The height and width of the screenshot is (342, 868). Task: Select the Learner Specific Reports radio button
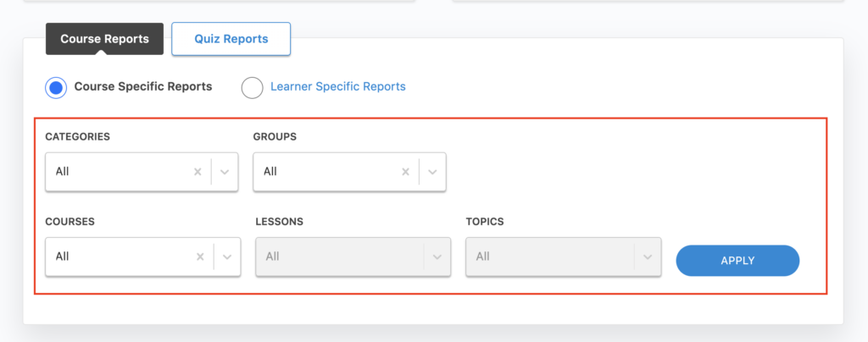pyautogui.click(x=252, y=87)
